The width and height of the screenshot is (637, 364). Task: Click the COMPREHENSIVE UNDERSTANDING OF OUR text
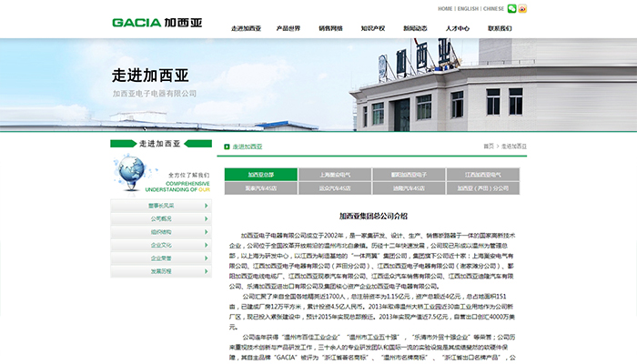177,187
